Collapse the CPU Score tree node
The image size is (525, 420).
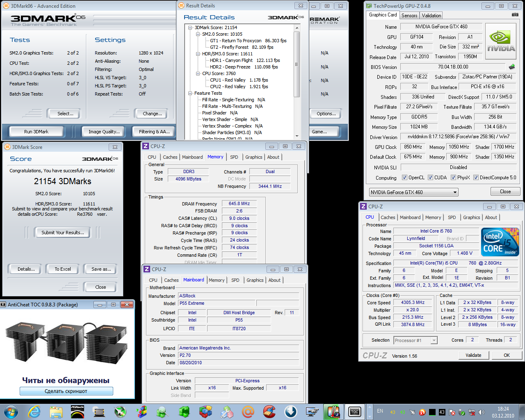[198, 73]
